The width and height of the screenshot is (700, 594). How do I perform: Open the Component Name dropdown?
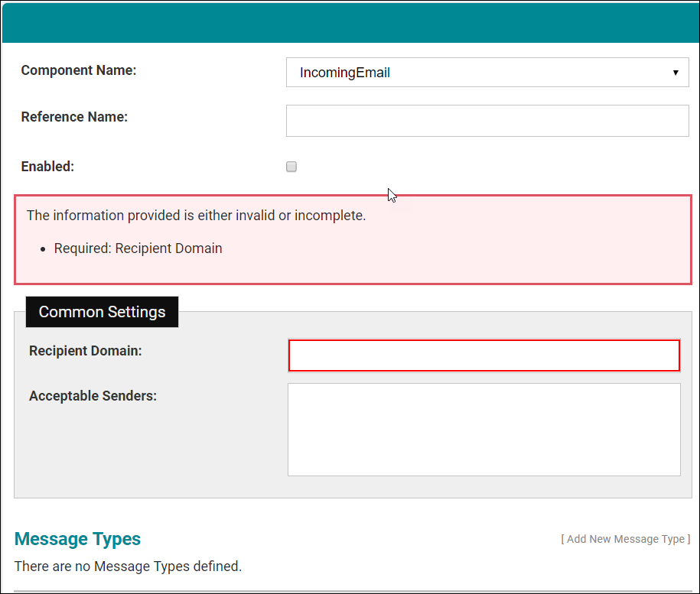(487, 73)
